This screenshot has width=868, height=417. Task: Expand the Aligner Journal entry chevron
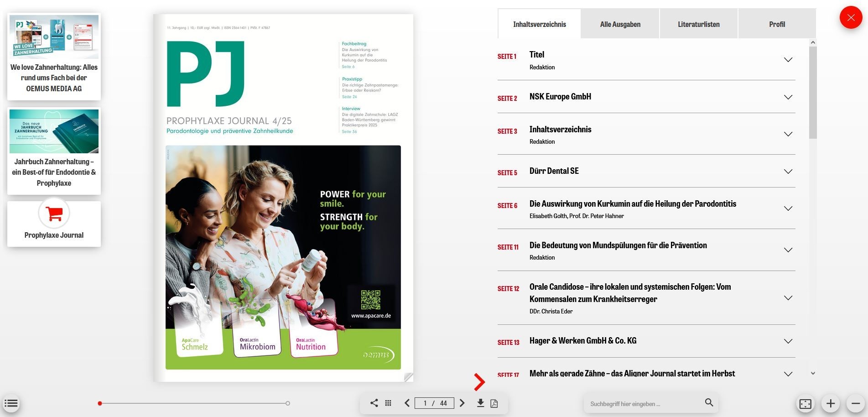[x=788, y=374]
